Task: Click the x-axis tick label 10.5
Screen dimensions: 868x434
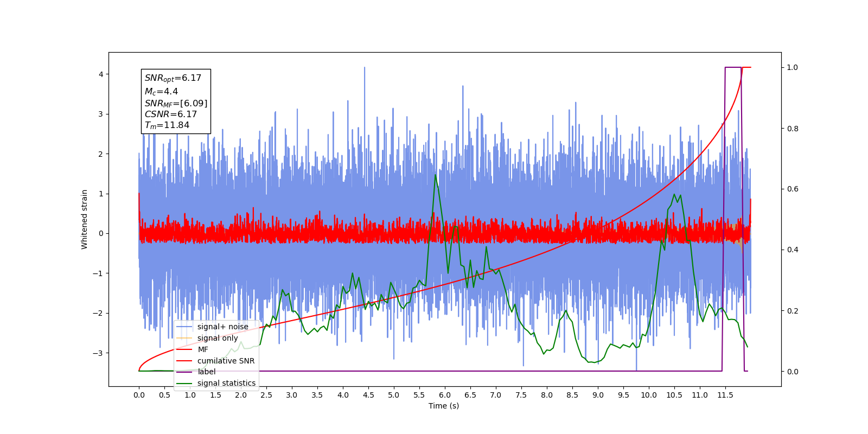Action: pyautogui.click(x=674, y=395)
